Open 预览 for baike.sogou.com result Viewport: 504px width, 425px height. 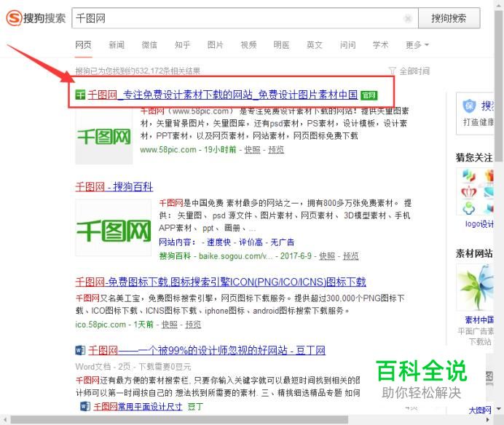tap(350, 256)
